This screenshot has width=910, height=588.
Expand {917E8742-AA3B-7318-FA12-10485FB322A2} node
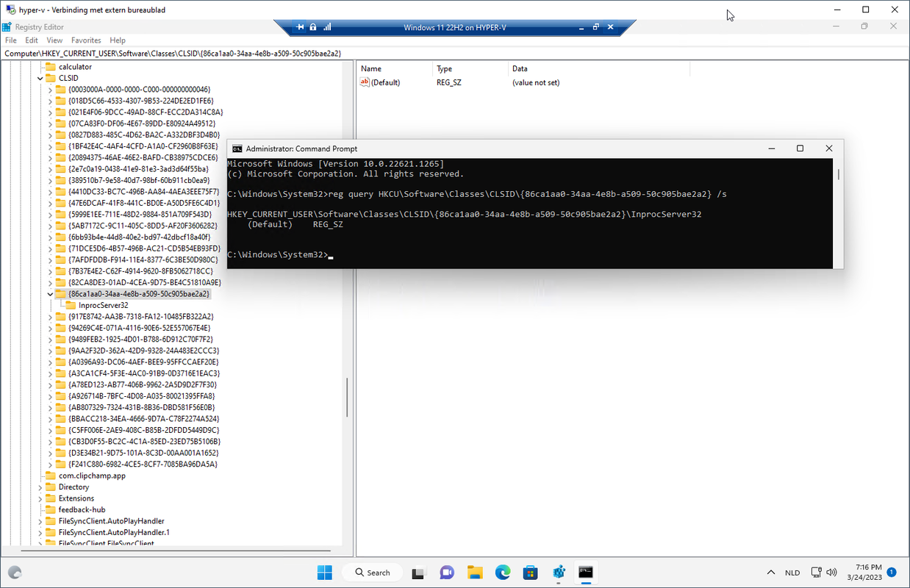(x=50, y=317)
